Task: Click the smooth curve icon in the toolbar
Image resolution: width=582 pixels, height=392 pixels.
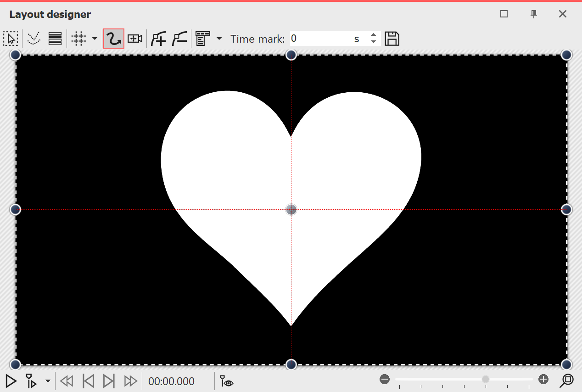Action: pyautogui.click(x=34, y=39)
